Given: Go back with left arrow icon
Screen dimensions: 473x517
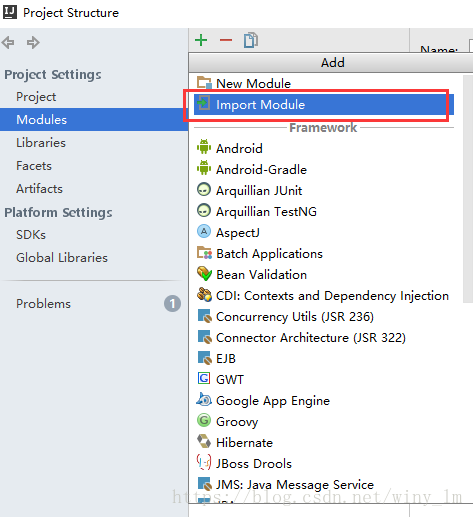Looking at the screenshot, I should click(x=8, y=42).
